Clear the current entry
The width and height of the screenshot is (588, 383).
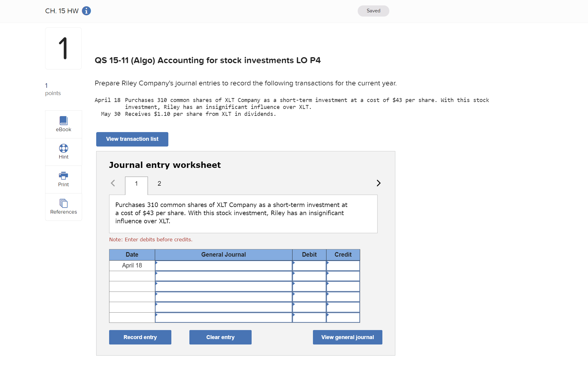[220, 337]
